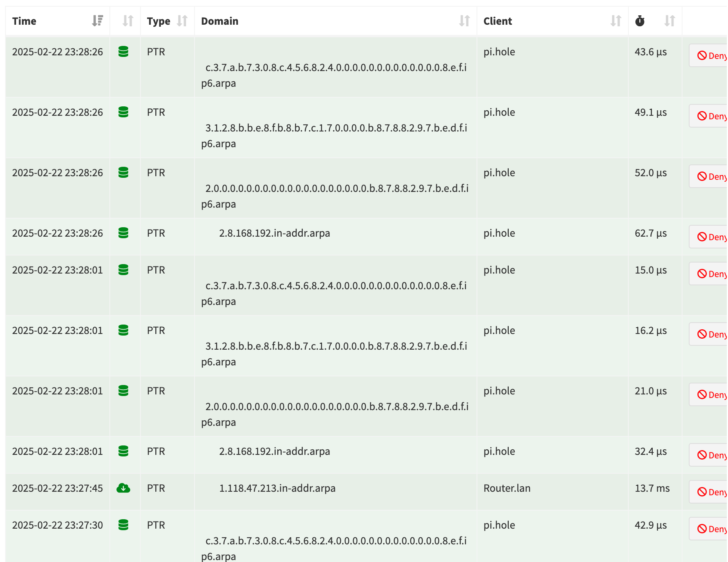Click the timestamp 2025-02-22 23:27:30
Viewport: 728px width, 562px height.
[58, 525]
